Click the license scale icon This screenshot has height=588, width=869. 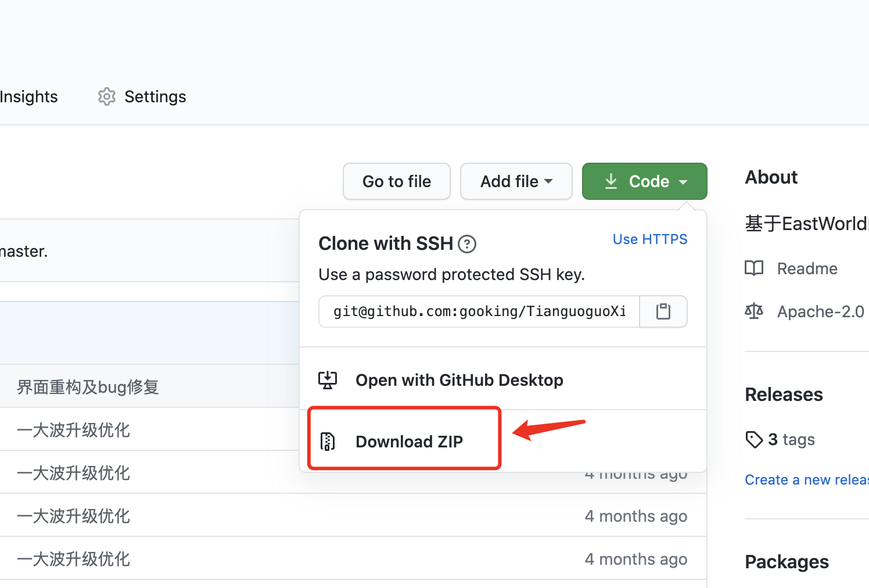(x=754, y=311)
